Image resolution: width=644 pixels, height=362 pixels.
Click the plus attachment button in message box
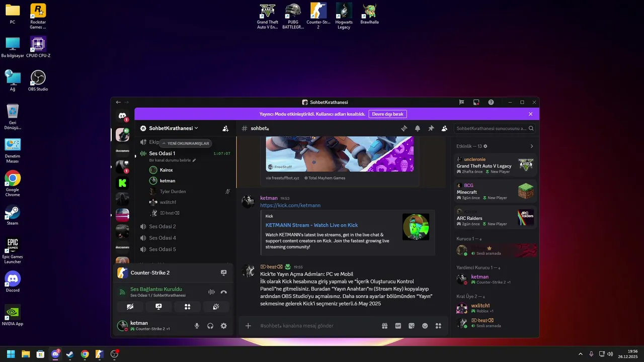(x=248, y=326)
